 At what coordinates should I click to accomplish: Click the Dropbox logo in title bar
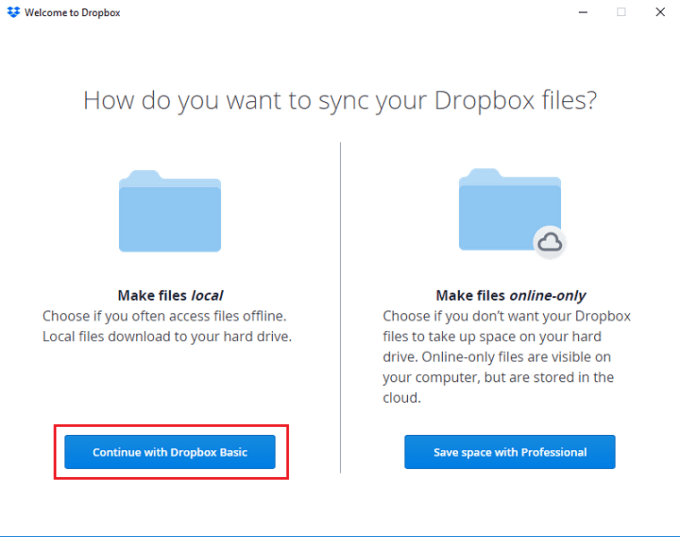coord(13,12)
